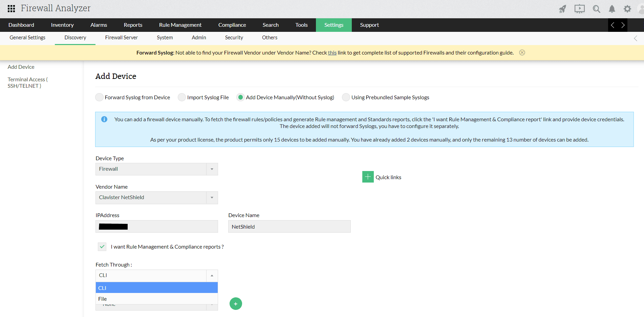Open the Vendor Name dropdown
The image size is (644, 317).
coord(212,197)
